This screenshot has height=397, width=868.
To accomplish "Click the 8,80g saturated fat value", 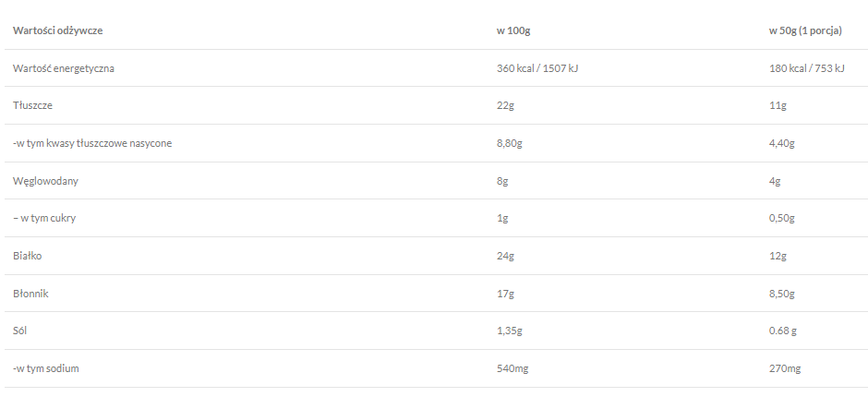I will point(510,143).
